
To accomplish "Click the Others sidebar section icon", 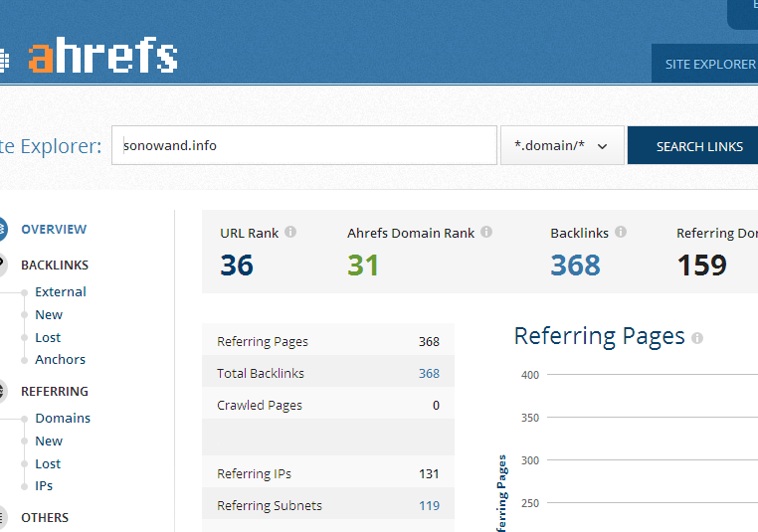I will [3, 518].
